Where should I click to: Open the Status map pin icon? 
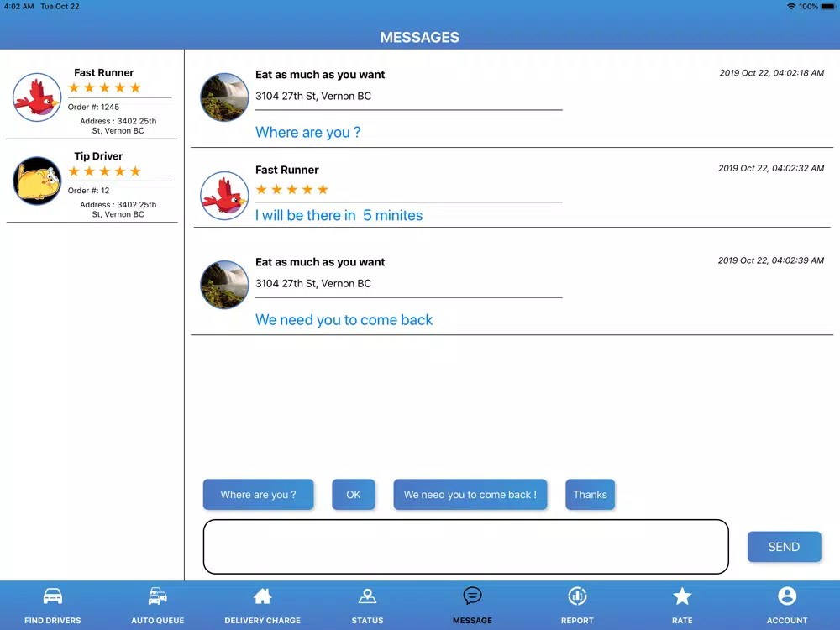368,596
